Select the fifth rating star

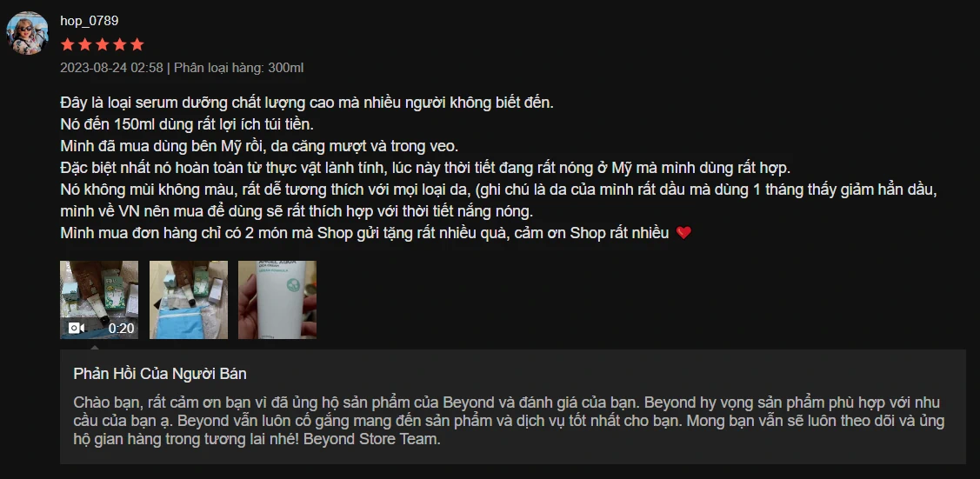click(x=137, y=45)
